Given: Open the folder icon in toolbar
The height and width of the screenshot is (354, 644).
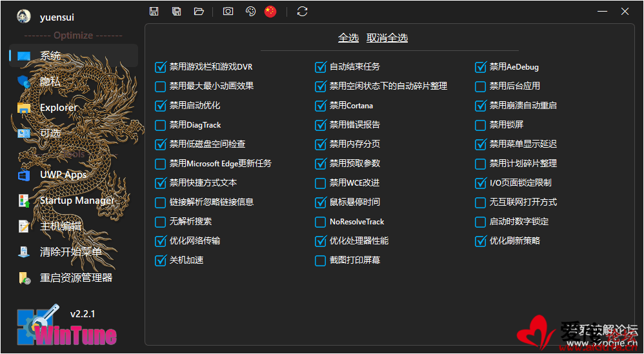Looking at the screenshot, I should click(x=199, y=11).
